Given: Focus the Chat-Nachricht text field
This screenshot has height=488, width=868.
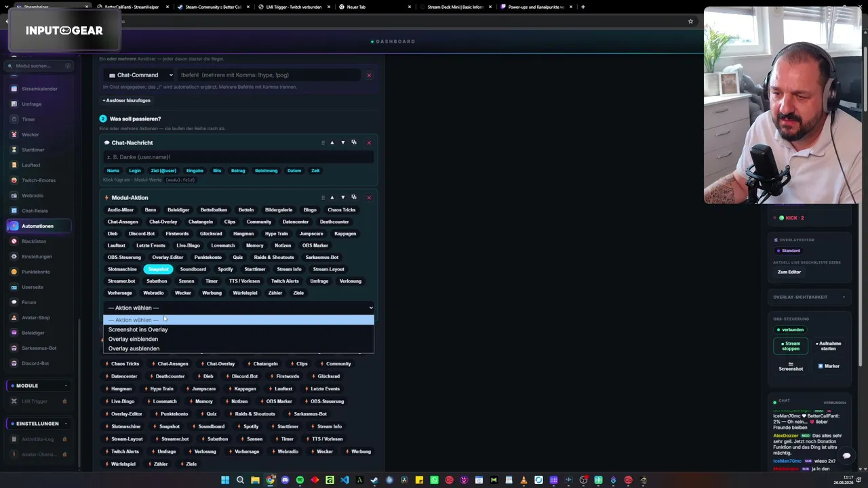Looking at the screenshot, I should click(x=239, y=157).
